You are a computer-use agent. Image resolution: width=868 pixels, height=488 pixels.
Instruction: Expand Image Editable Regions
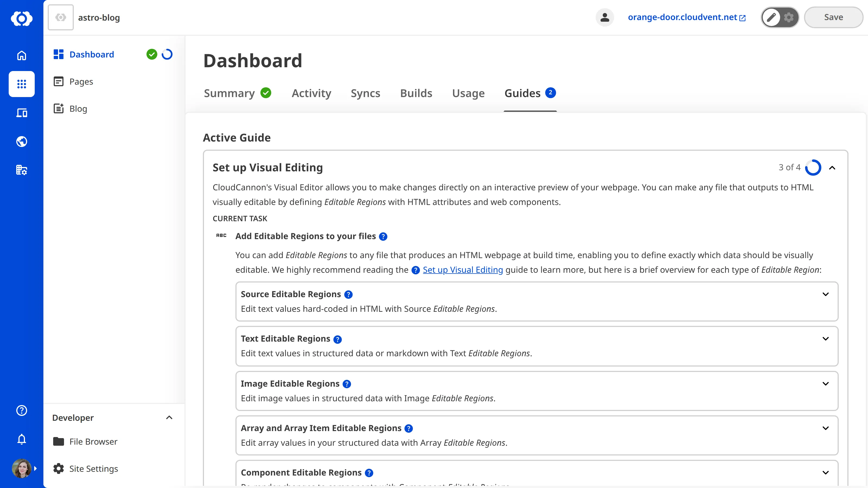pos(825,384)
